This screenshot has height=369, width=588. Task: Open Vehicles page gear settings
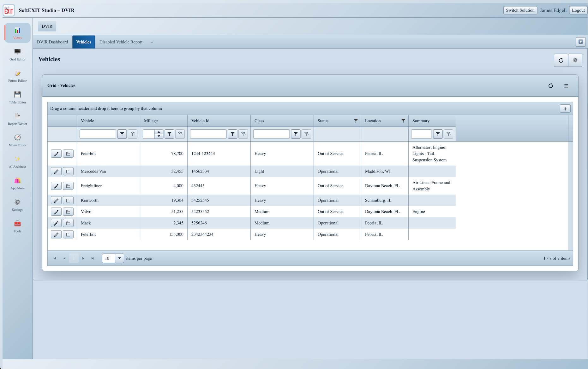(575, 60)
